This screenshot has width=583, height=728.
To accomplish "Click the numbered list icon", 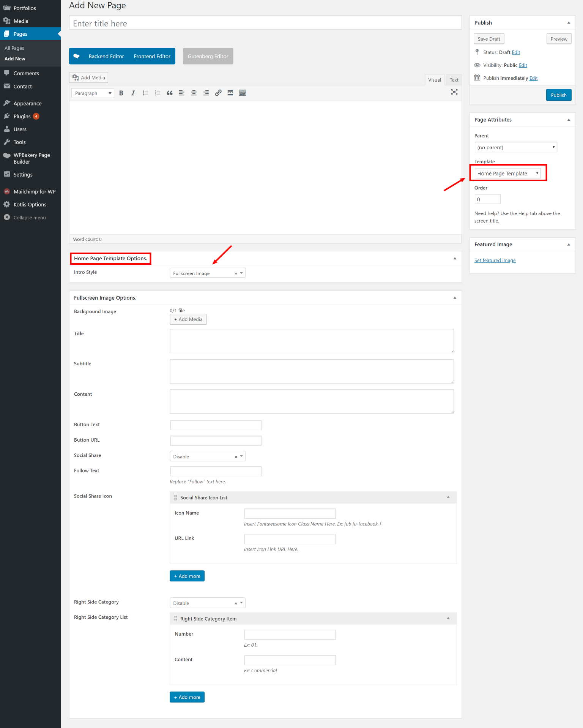I will click(158, 93).
